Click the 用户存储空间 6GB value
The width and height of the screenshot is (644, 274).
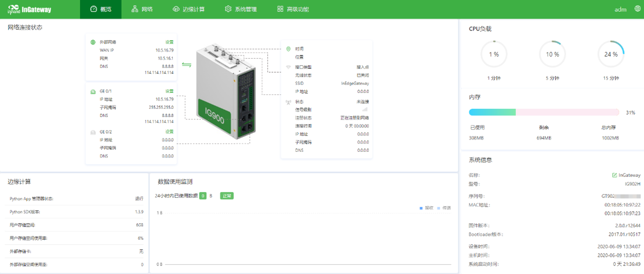[x=139, y=225]
